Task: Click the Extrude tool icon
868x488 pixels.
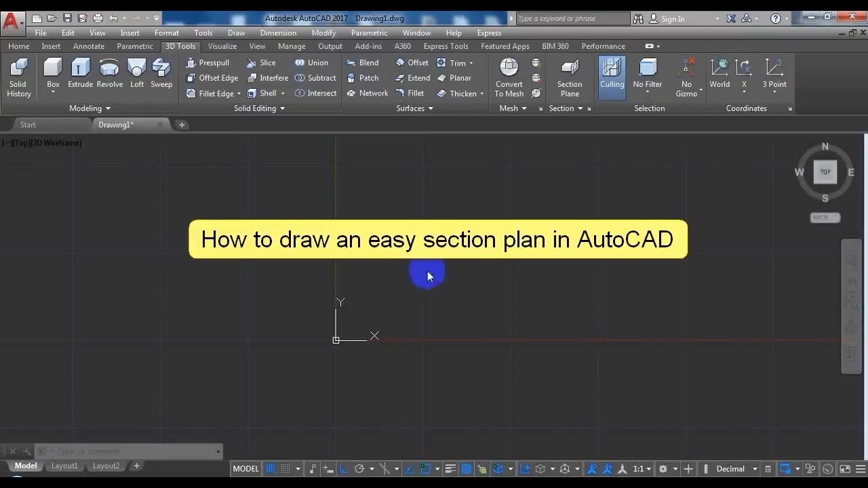Action: click(80, 73)
